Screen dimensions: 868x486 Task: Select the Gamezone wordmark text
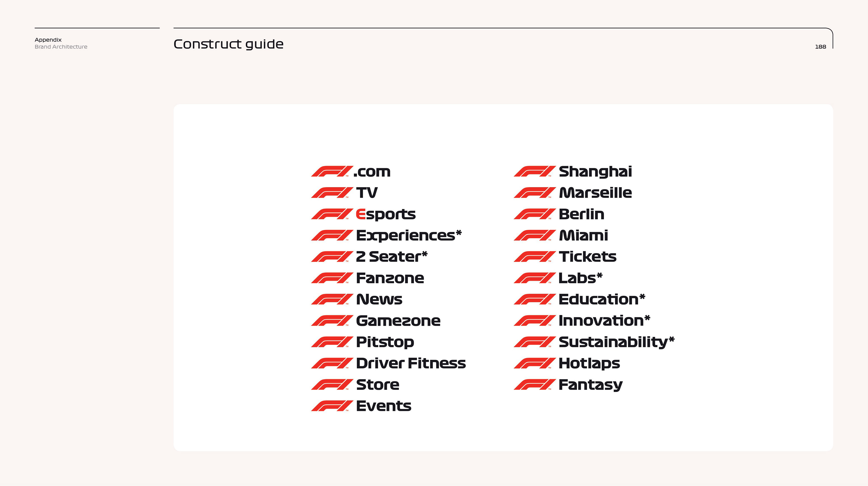398,321
